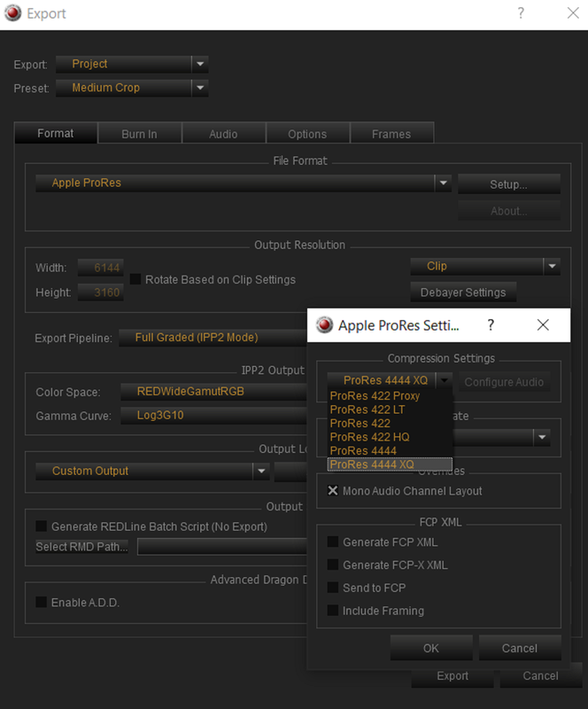Toggle Rotate Based on Clip Settings checkbox
This screenshot has height=709, width=588.
pyautogui.click(x=135, y=279)
